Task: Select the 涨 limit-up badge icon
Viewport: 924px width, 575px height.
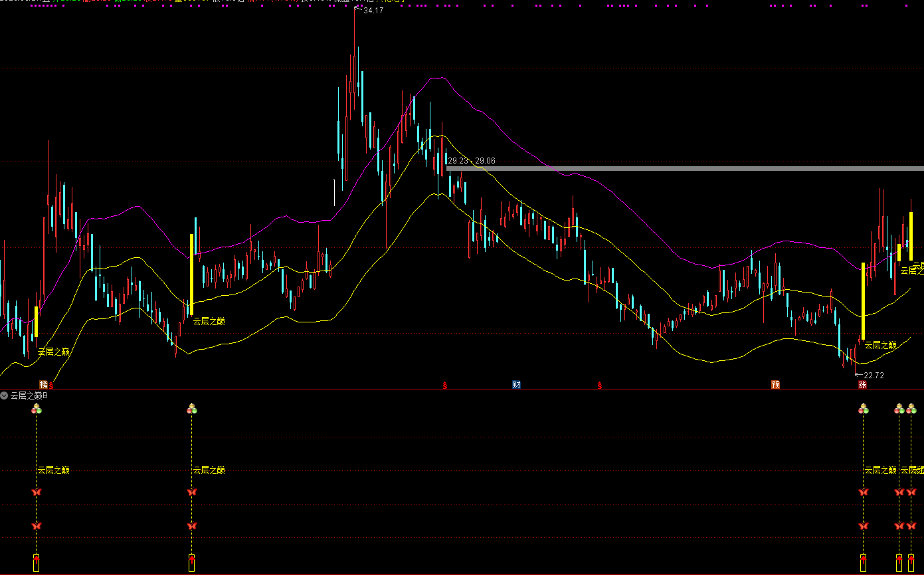Action: pos(862,385)
